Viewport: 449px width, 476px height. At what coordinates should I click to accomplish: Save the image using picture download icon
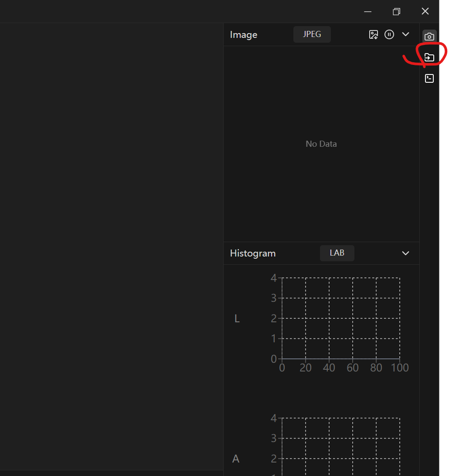[x=373, y=34]
